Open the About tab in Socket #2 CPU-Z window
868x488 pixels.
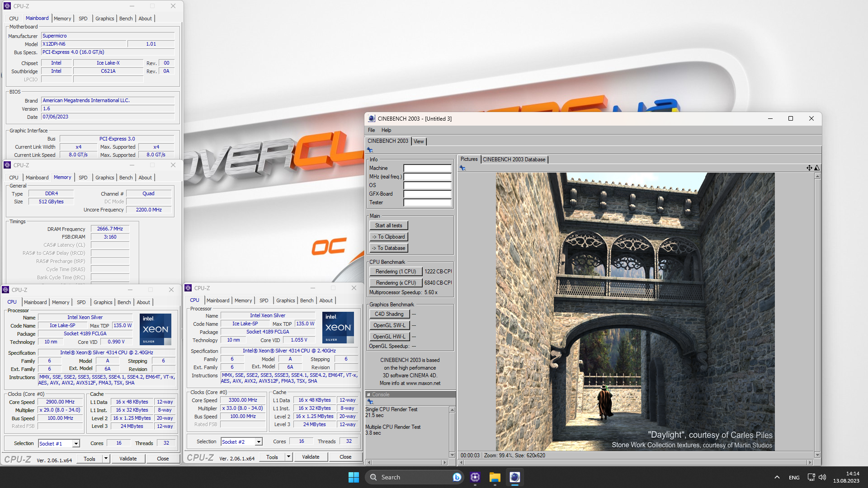[326, 300]
